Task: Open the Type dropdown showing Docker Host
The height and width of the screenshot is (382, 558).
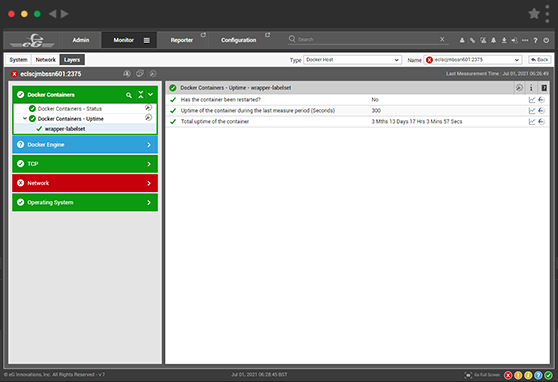Action: (352, 60)
